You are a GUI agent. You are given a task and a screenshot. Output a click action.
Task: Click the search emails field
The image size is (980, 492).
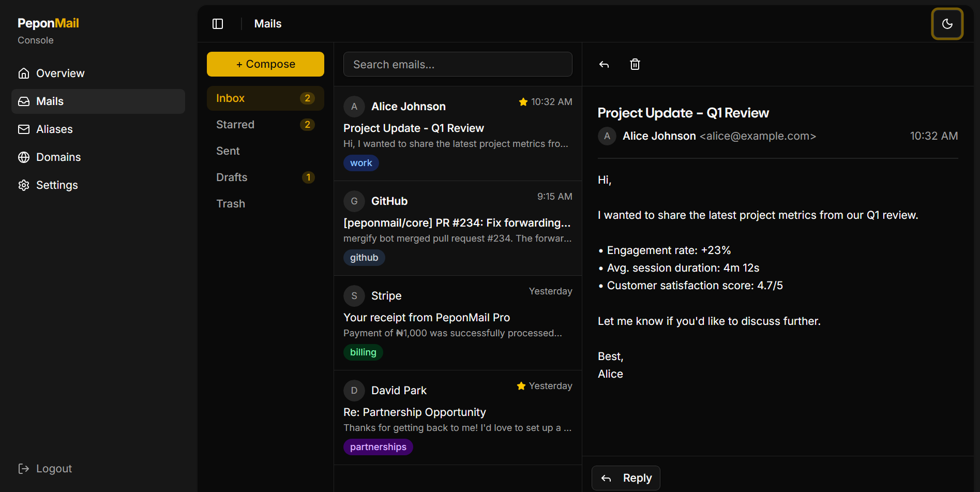(x=457, y=64)
